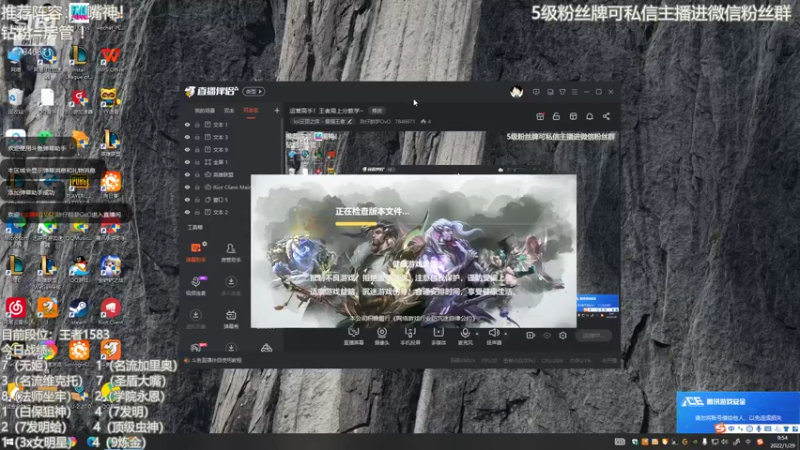Open the stream settings gear icon
The height and width of the screenshot is (450, 800).
[563, 335]
